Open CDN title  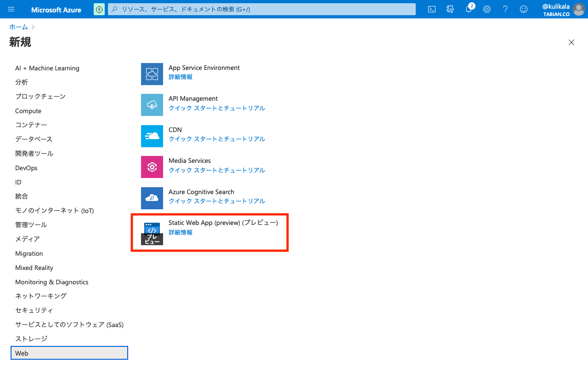coord(175,130)
